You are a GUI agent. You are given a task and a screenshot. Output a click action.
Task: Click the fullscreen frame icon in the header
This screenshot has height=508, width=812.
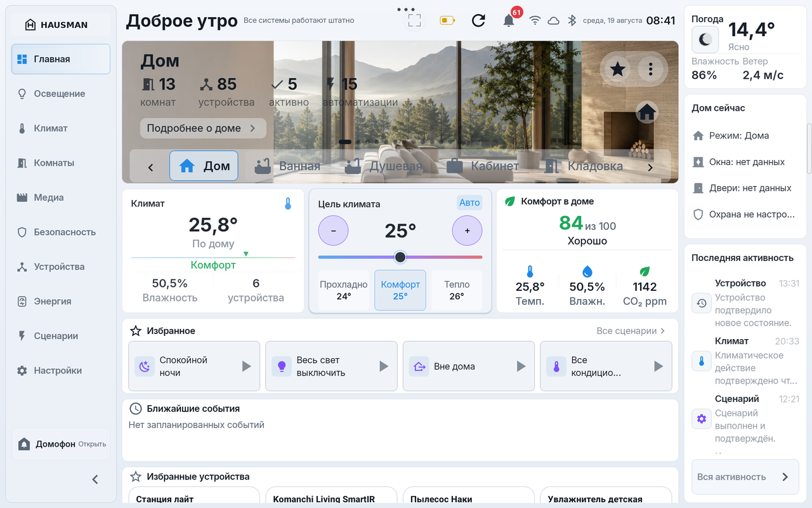point(414,20)
